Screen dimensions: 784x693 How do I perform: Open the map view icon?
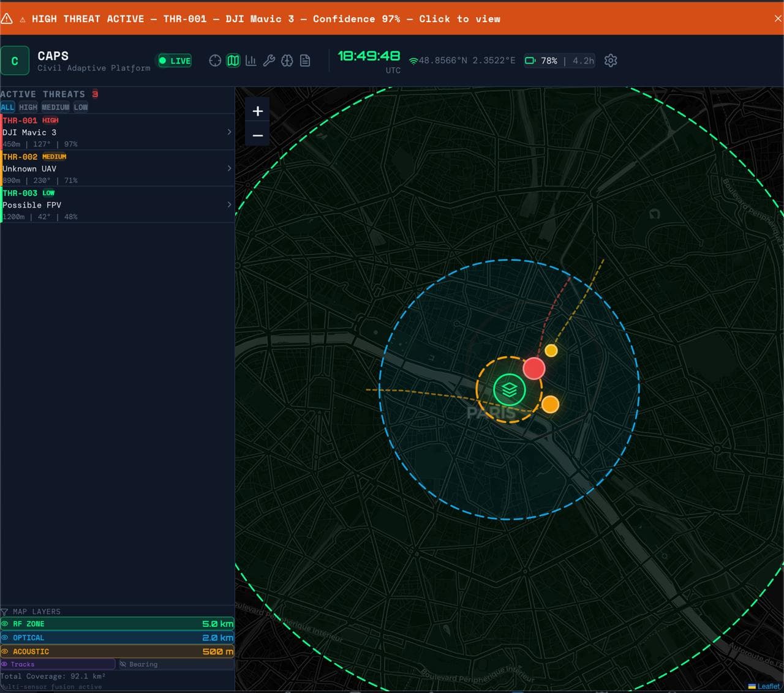(x=233, y=61)
